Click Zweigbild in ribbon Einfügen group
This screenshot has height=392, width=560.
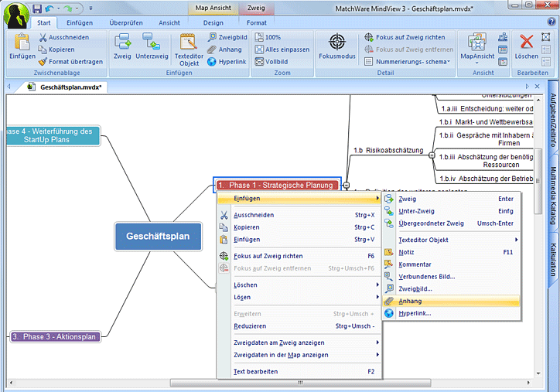[x=227, y=37]
